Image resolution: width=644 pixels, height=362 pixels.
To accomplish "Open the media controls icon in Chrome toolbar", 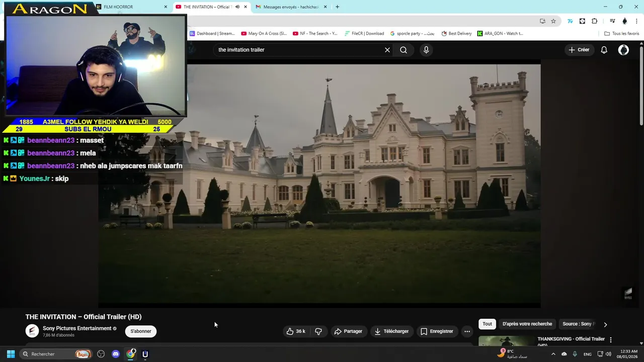I will coord(612,21).
